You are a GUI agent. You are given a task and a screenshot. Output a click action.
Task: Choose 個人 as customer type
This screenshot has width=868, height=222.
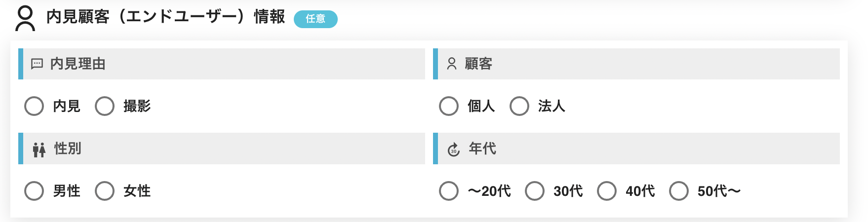tap(449, 106)
